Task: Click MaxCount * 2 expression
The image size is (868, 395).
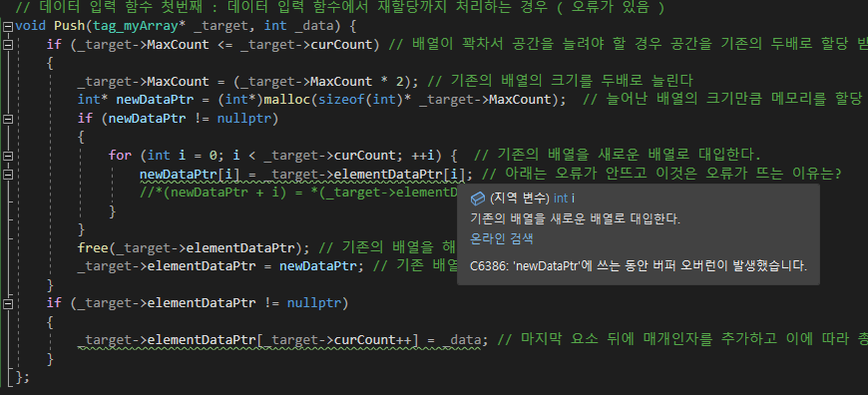Action: coord(356,82)
